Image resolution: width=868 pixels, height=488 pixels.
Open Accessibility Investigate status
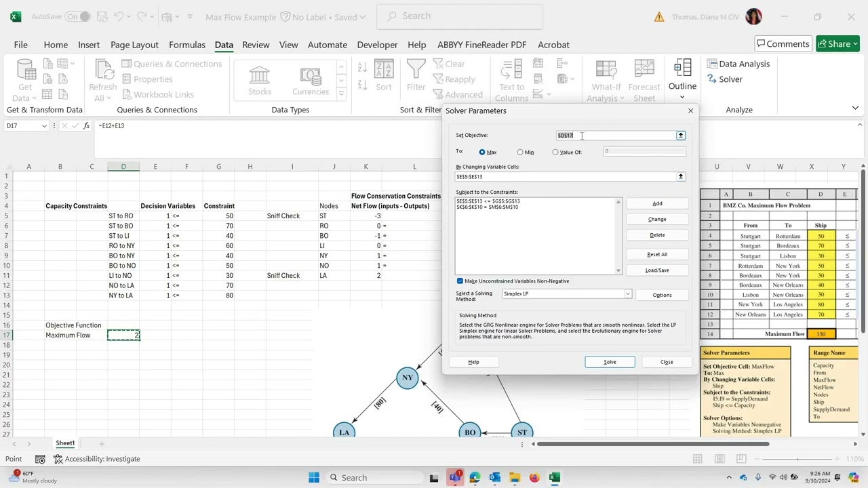click(97, 459)
